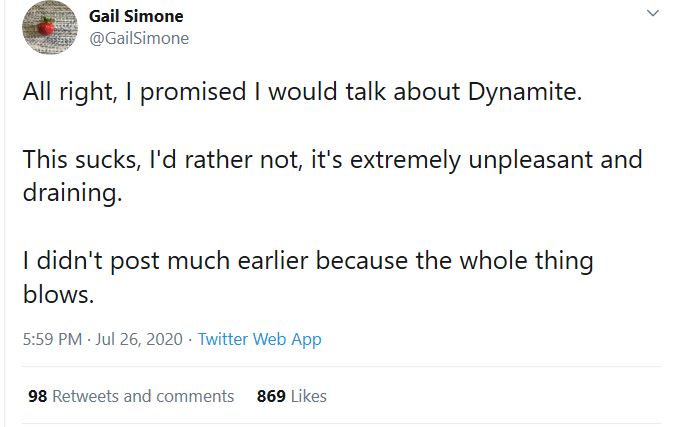This screenshot has height=427, width=676.
Task: View the "Retweets and comments" list
Action: (143, 396)
